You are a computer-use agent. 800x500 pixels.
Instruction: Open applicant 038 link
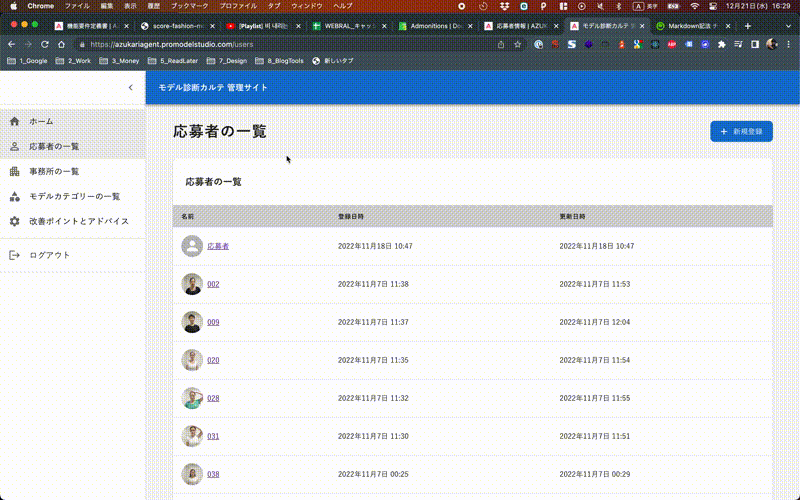coord(213,474)
